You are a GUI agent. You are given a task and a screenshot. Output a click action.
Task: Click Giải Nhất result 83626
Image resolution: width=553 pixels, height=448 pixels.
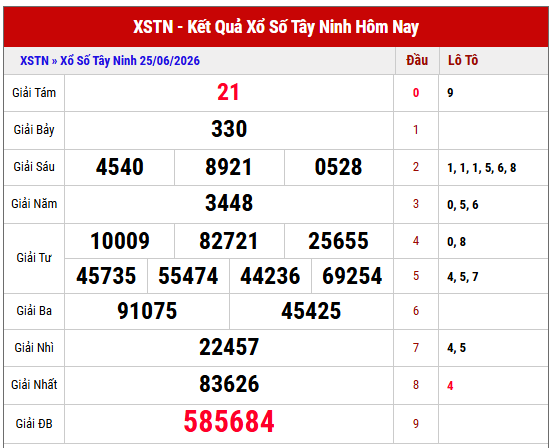(229, 384)
